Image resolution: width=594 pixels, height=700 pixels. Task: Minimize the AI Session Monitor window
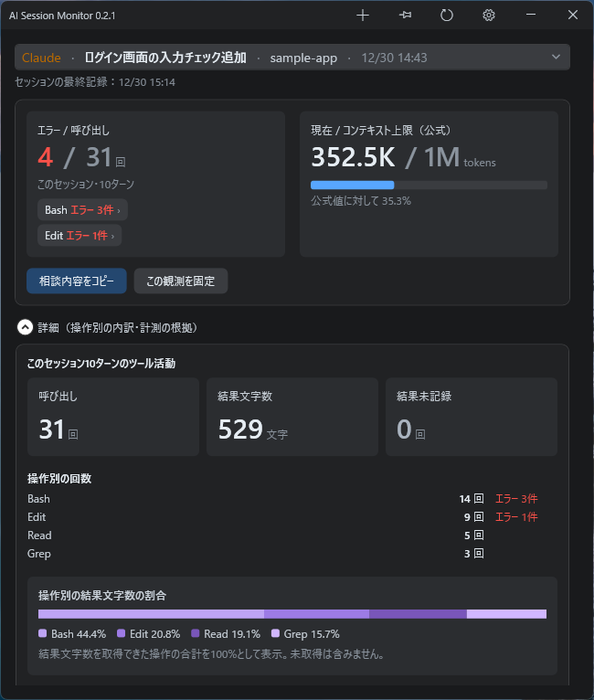[531, 16]
